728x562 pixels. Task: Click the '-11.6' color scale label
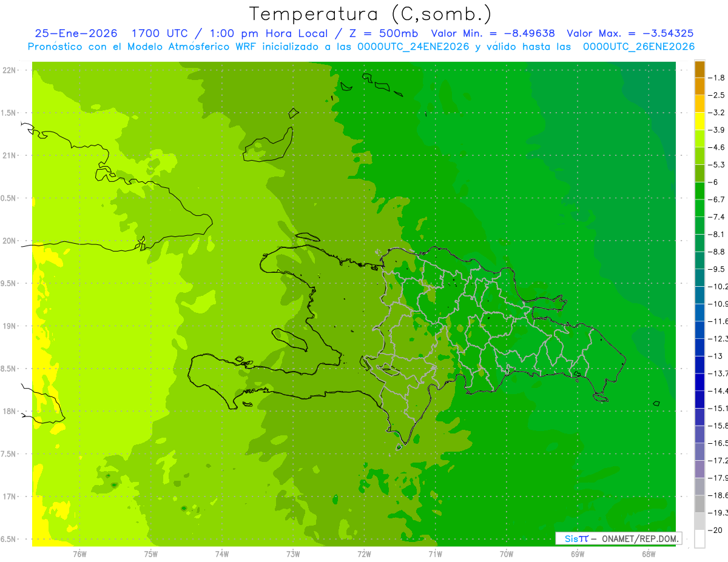coord(718,321)
